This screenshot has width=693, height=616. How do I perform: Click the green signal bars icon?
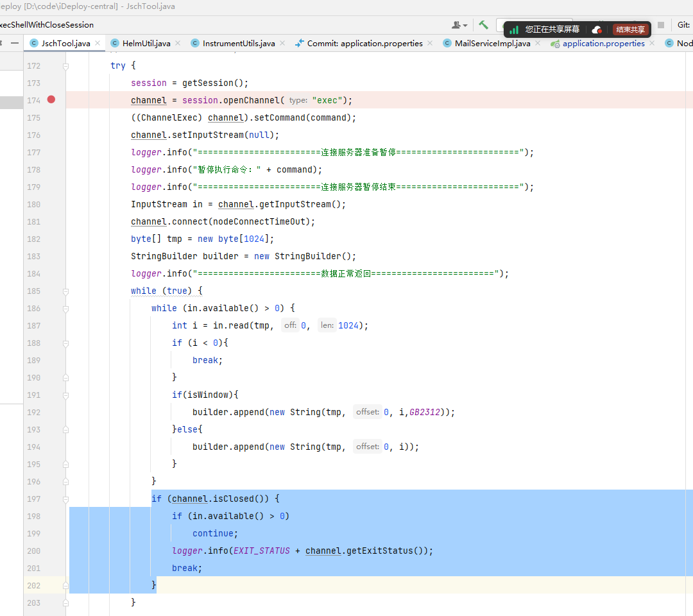point(513,30)
